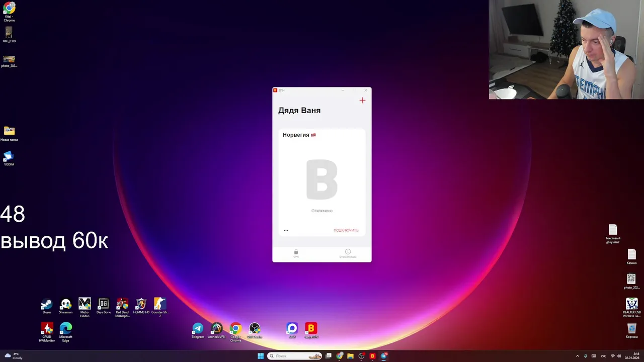
Task: Open Shareman desktop shortcut
Action: [66, 306]
